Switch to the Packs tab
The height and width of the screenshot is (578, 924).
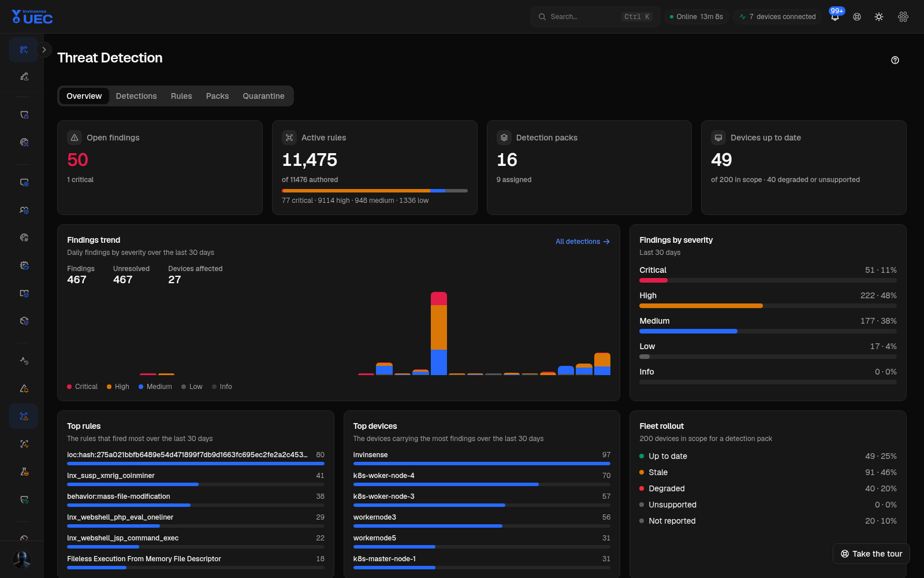[217, 96]
